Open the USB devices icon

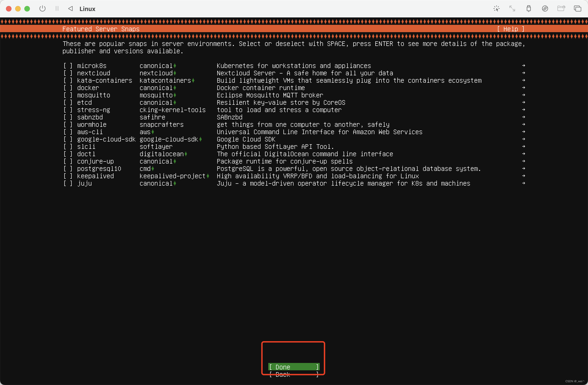click(x=529, y=9)
